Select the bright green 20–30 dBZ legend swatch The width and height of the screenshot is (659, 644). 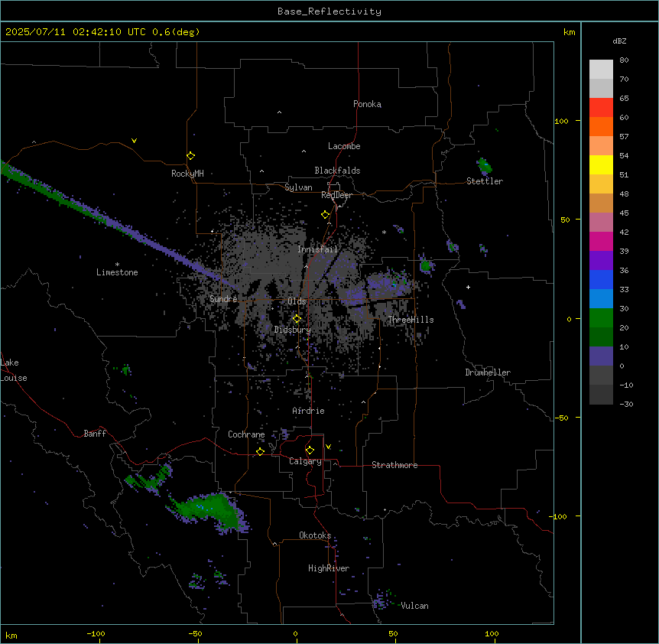point(601,318)
